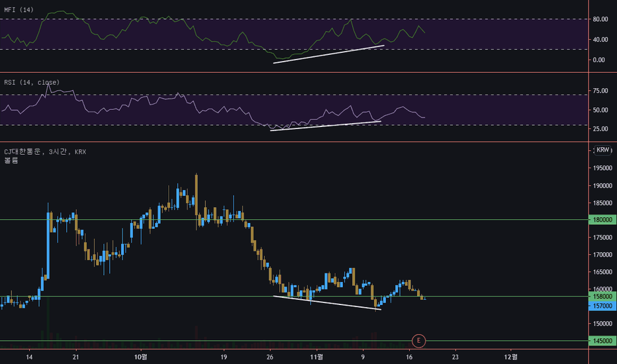Click the 0.00 level on the MFI scale

[599, 60]
